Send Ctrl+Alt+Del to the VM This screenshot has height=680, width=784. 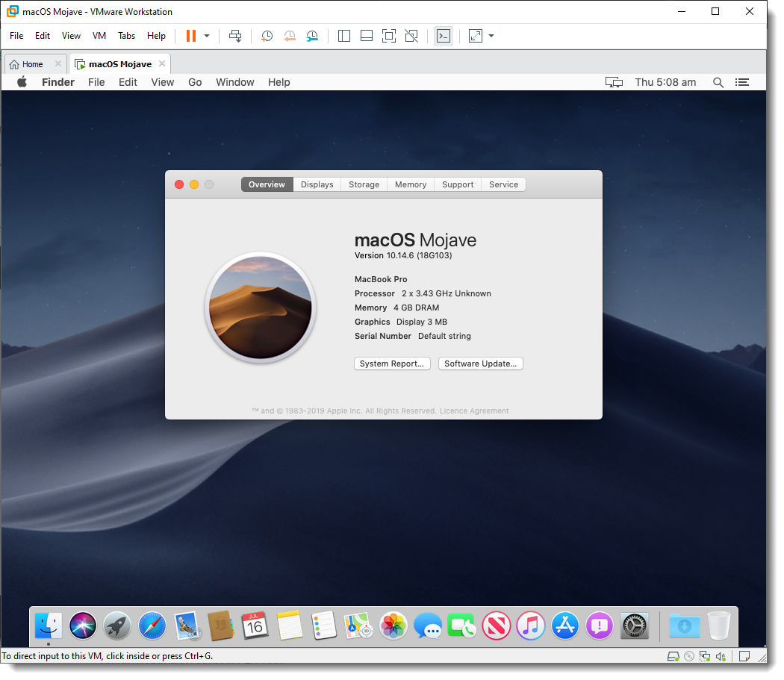(x=235, y=36)
